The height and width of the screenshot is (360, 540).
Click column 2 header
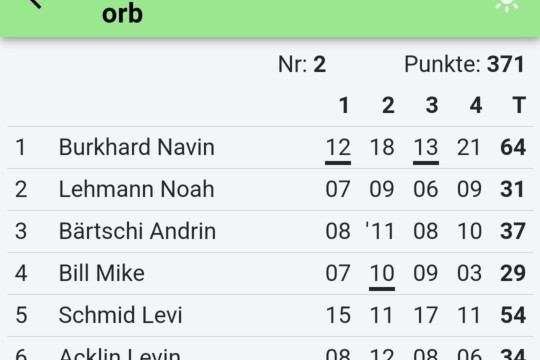tap(388, 105)
